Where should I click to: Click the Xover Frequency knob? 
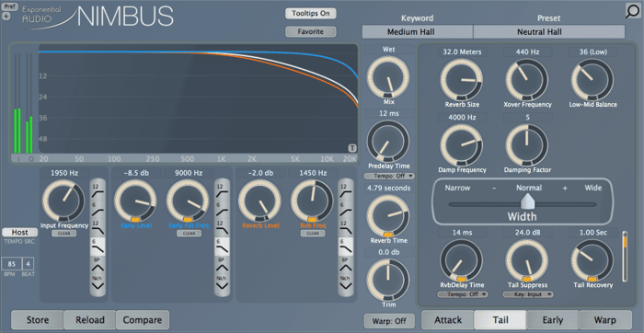coord(526,80)
